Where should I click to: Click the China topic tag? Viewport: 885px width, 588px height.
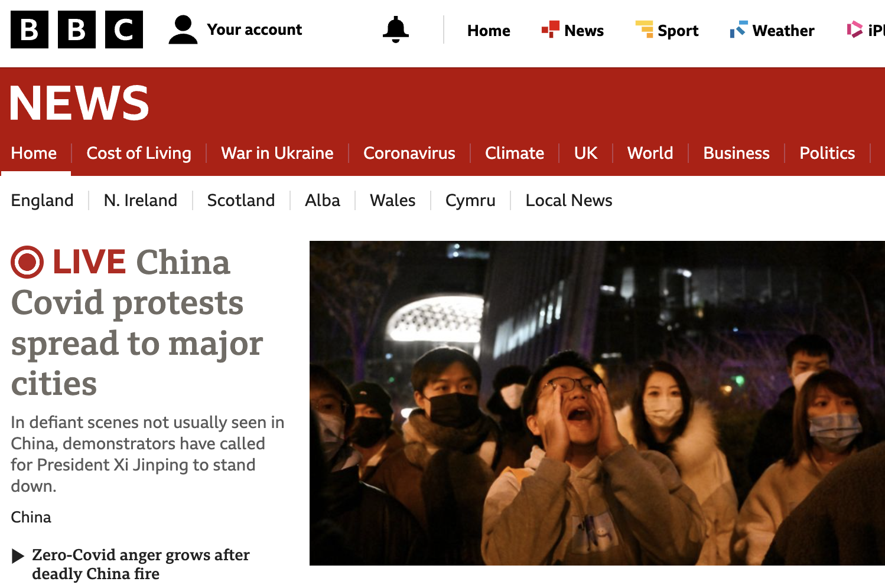(x=31, y=517)
